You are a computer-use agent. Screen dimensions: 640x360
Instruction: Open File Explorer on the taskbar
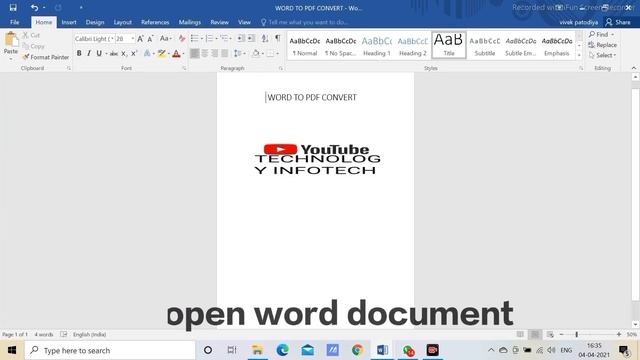coord(258,350)
